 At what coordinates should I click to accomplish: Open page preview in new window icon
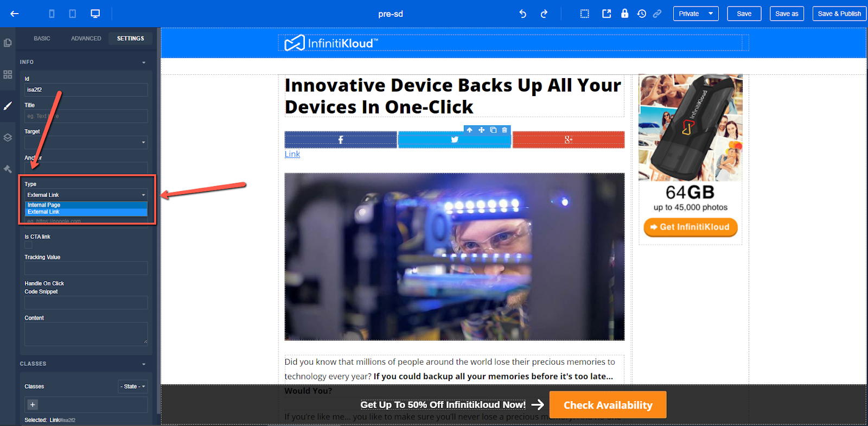(x=607, y=14)
